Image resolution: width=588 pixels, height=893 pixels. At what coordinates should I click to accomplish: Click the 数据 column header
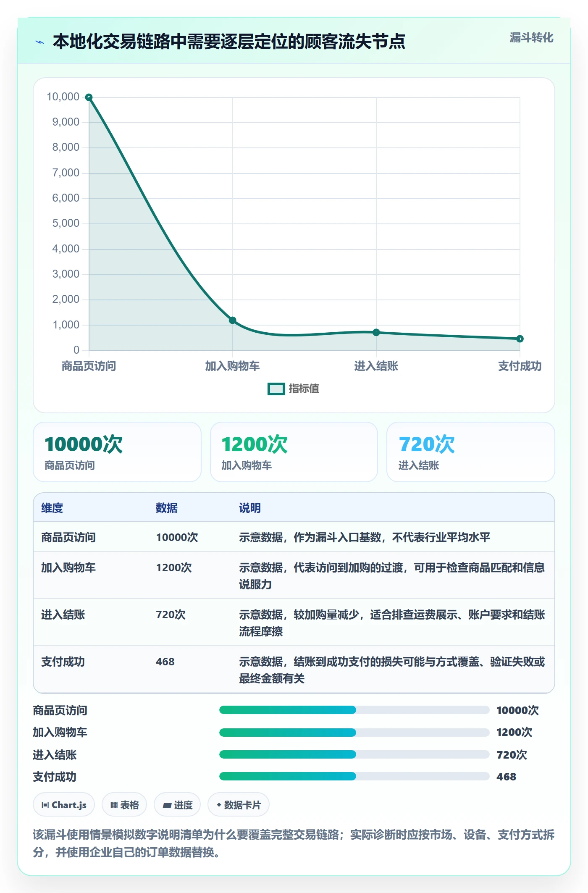tap(167, 508)
